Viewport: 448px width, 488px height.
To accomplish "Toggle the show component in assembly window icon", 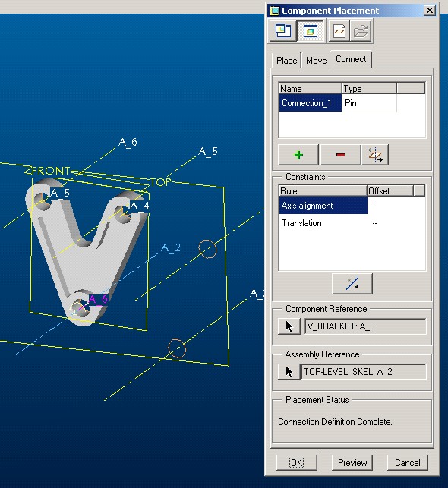I will pyautogui.click(x=311, y=31).
